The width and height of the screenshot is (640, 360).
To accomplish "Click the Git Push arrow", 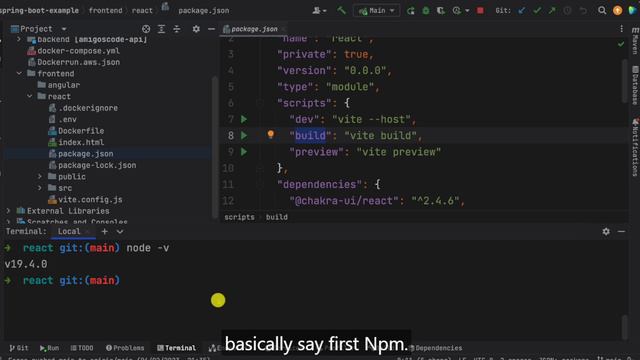I will [552, 11].
